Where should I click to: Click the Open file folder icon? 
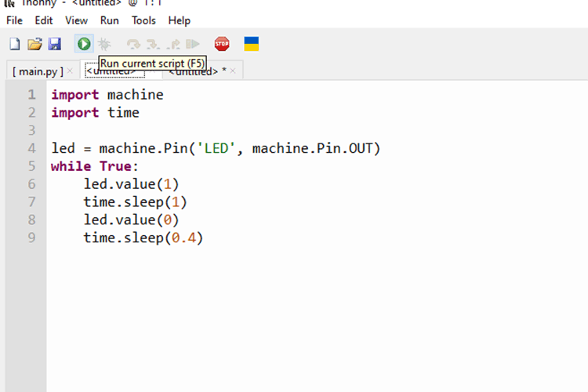[34, 44]
